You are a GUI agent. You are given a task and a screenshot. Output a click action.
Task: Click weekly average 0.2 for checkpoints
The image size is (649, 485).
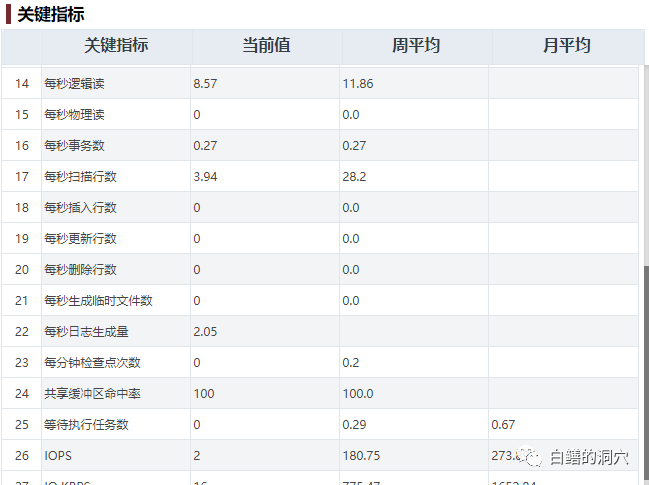(351, 363)
